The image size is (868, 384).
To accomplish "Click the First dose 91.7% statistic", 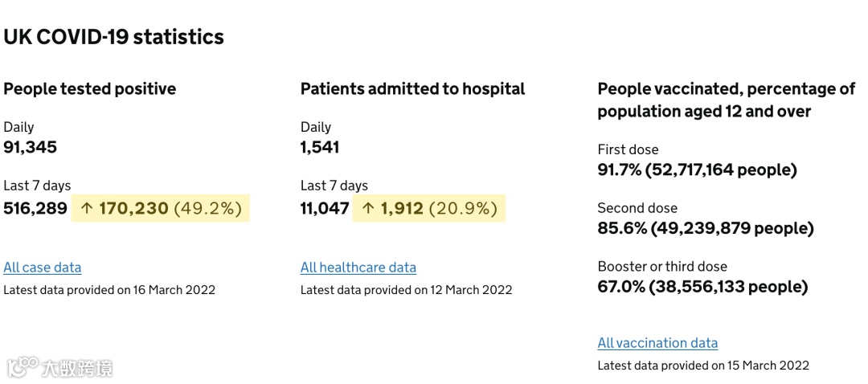I will [697, 170].
